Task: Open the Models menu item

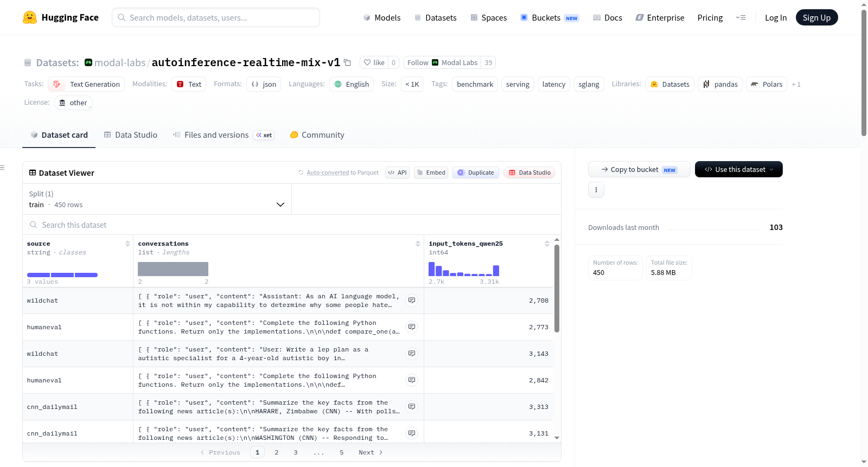Action: pyautogui.click(x=382, y=17)
